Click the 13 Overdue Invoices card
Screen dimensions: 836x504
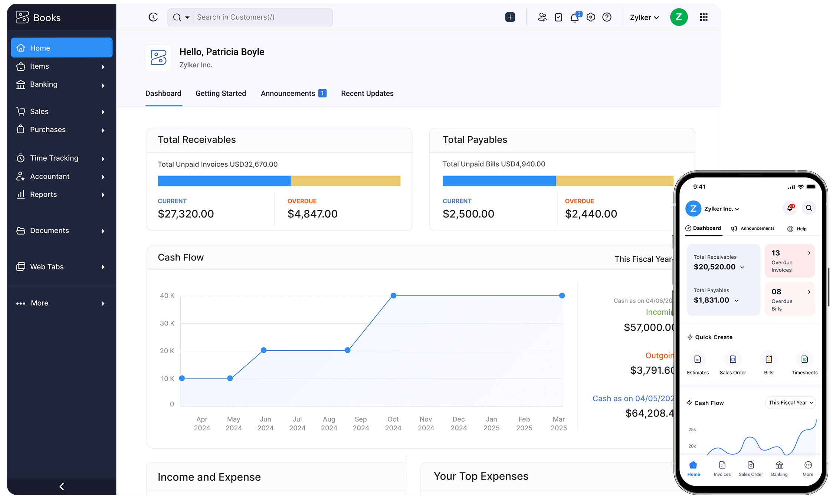click(x=789, y=261)
